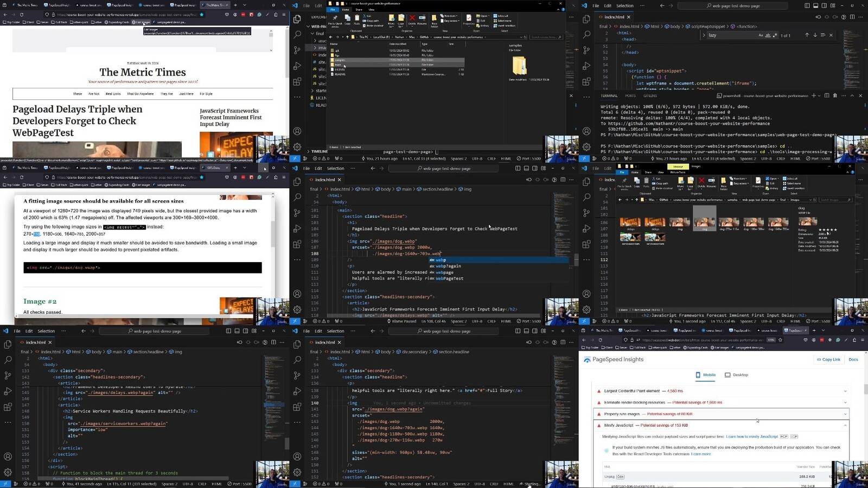Open the View tab in samples File Explorer ribbon
Screen dimensions: 868x488
click(371, 9)
